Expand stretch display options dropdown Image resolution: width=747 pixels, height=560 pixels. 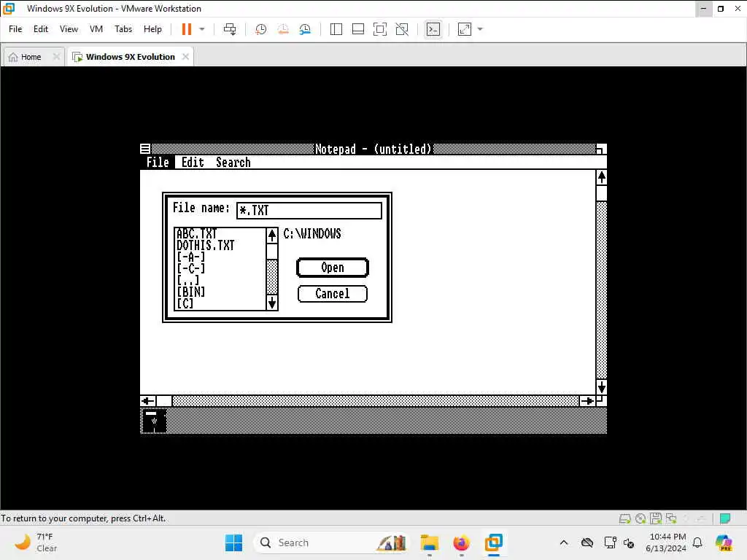pyautogui.click(x=480, y=29)
